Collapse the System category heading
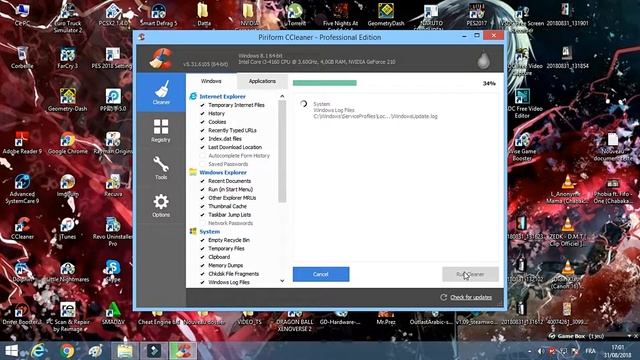640x360 pixels. pyautogui.click(x=209, y=231)
